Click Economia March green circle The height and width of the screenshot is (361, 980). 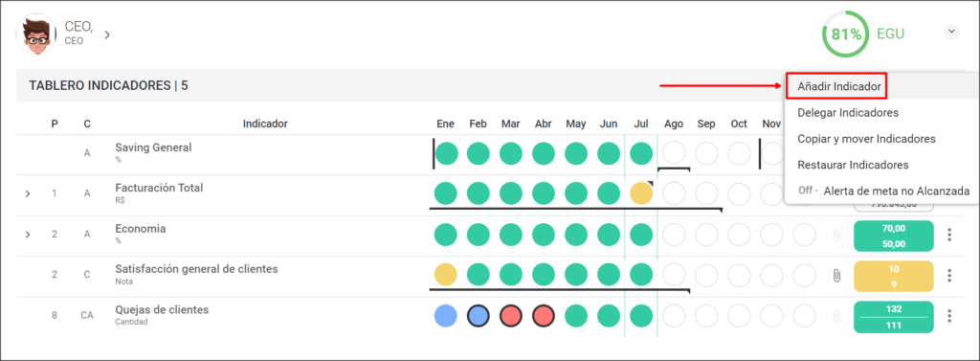click(x=511, y=235)
